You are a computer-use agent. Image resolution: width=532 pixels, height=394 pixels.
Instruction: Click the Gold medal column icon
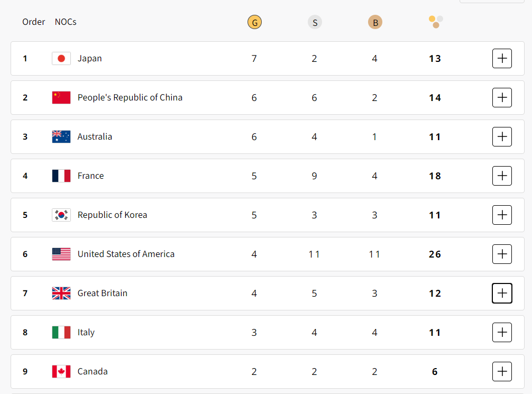click(x=254, y=22)
